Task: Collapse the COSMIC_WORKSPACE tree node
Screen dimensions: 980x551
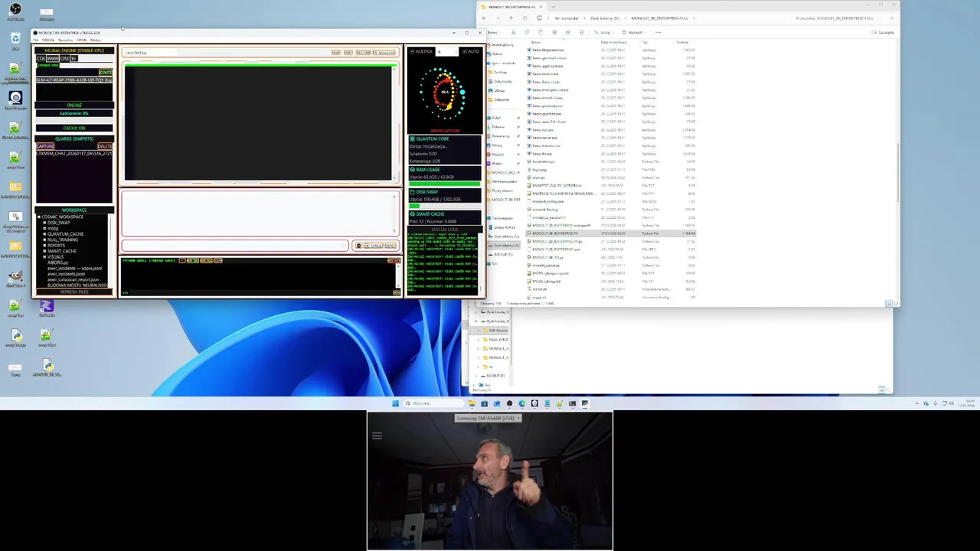Action: 39,217
